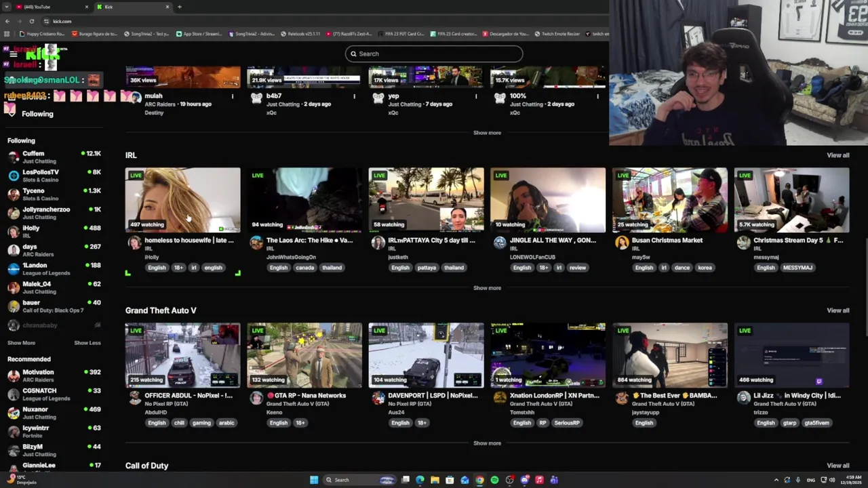
Task: Open IRL Pattaya City stream thumbnail
Action: pos(426,200)
